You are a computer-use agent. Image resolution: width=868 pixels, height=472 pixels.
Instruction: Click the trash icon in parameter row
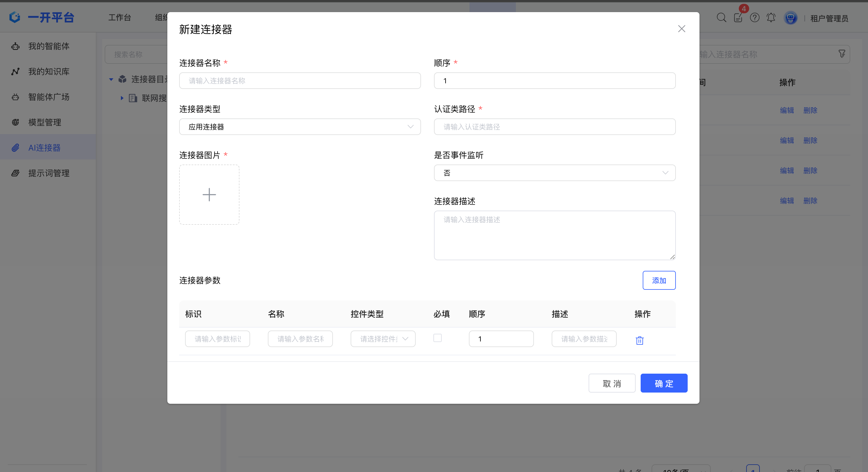(x=639, y=340)
